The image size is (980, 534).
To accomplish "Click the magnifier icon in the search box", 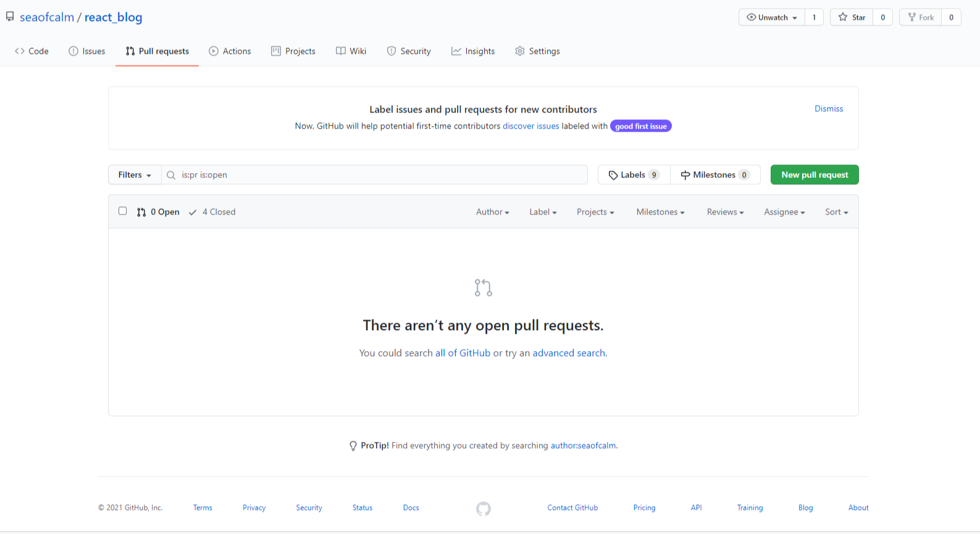I will [x=171, y=175].
